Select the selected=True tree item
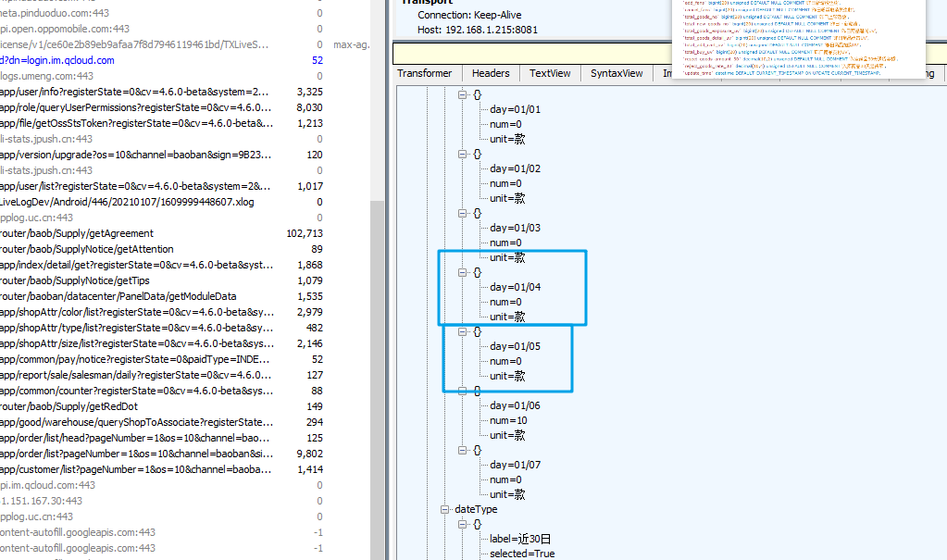 522,554
